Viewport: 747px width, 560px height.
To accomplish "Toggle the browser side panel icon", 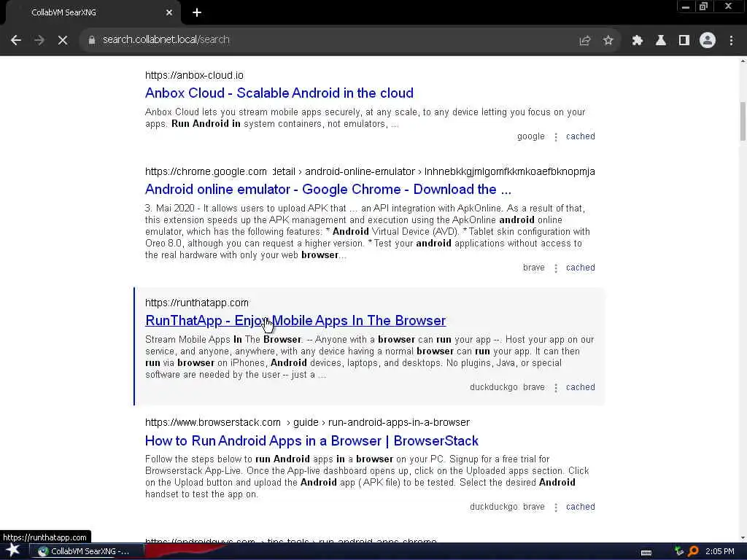I will pos(684,41).
